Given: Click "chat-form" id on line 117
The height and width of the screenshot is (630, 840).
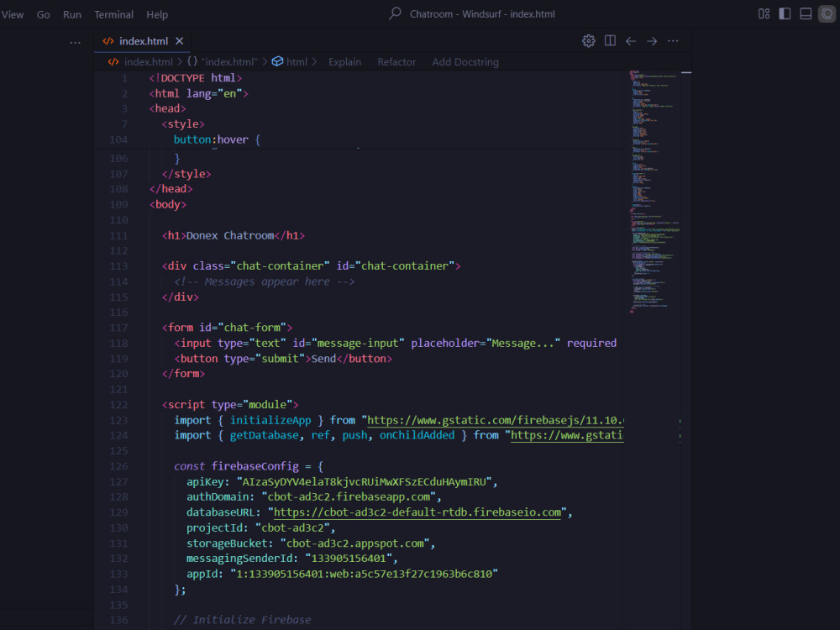Looking at the screenshot, I should [252, 328].
